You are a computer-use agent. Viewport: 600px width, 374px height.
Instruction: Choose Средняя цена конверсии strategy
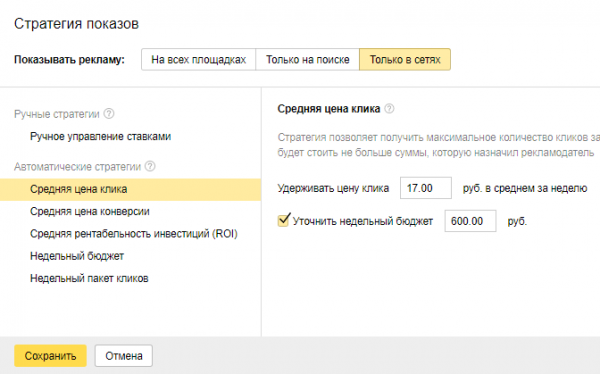pos(90,211)
